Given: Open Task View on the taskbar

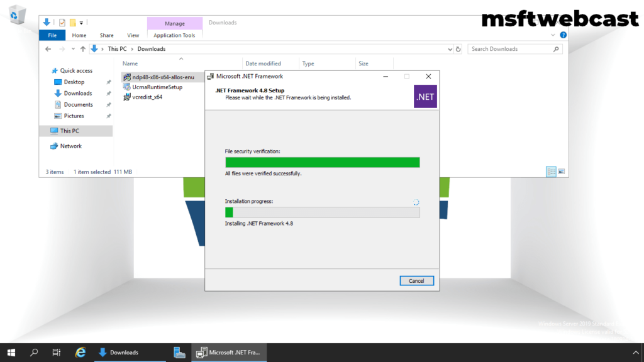Looking at the screenshot, I should coord(56,353).
